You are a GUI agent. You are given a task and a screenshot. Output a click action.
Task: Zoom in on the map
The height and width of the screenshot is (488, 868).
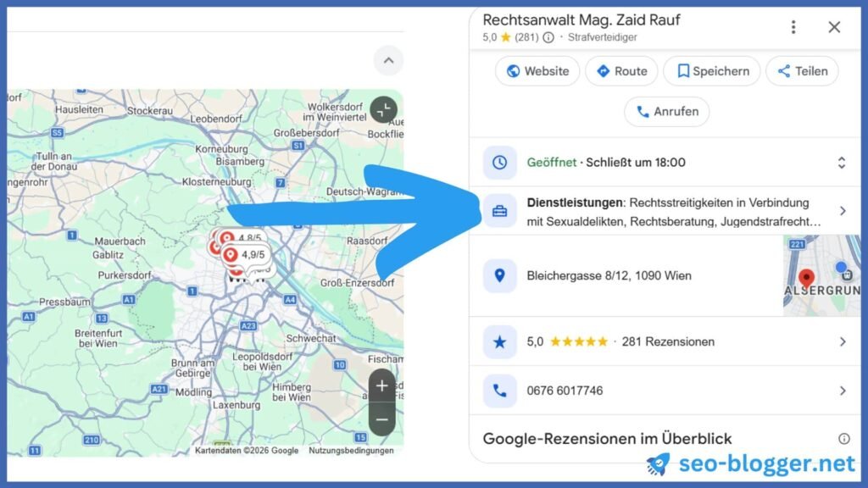pos(382,385)
